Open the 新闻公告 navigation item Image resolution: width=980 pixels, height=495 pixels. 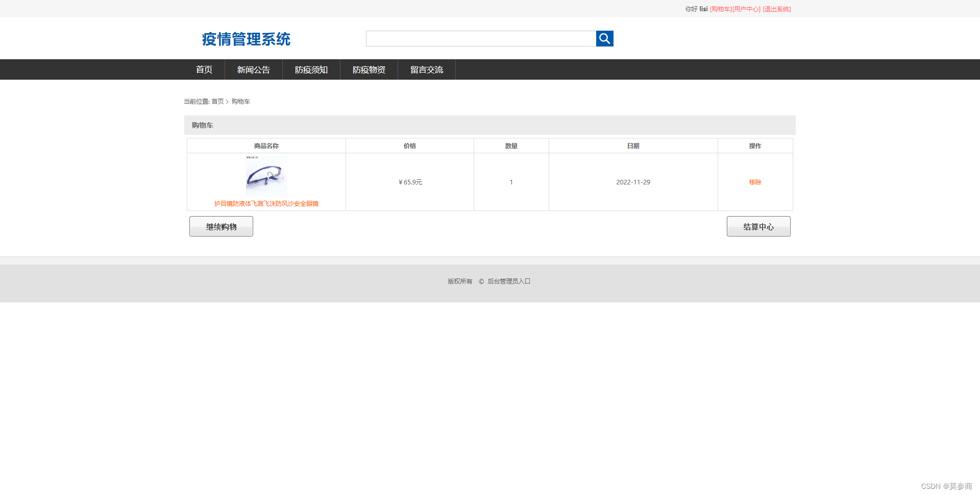[254, 69]
